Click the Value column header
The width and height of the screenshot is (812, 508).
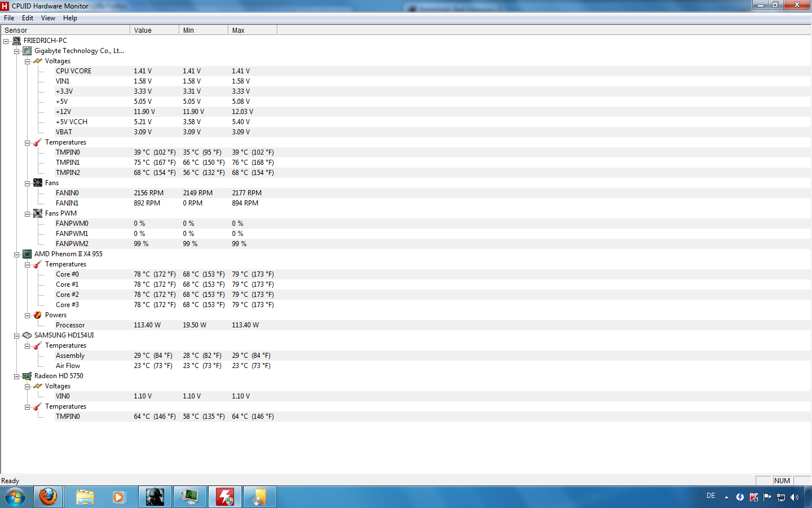[155, 30]
